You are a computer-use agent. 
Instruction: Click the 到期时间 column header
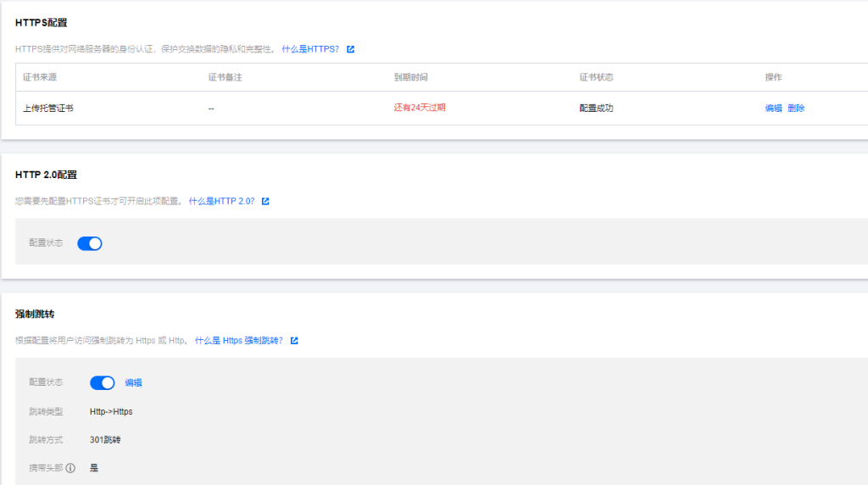pyautogui.click(x=411, y=77)
